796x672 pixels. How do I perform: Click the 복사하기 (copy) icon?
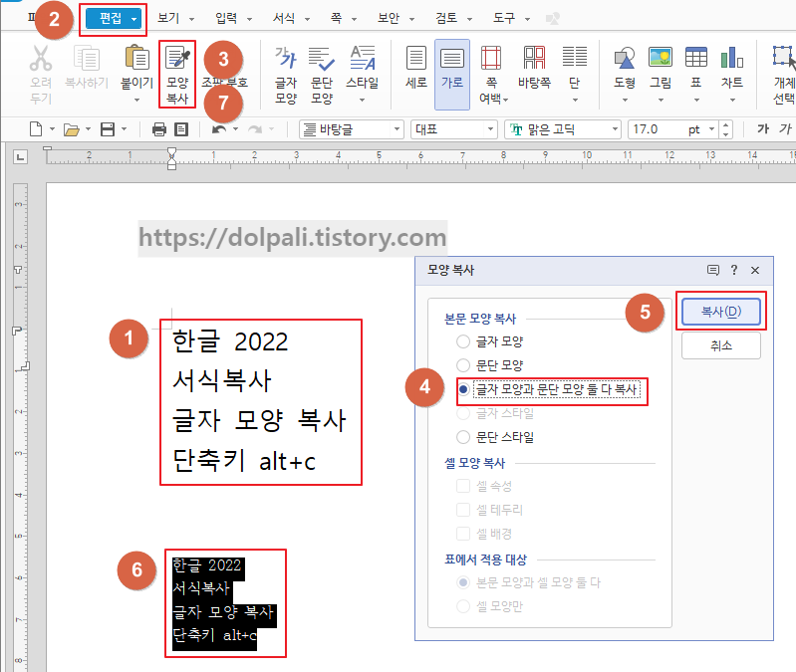[x=87, y=58]
